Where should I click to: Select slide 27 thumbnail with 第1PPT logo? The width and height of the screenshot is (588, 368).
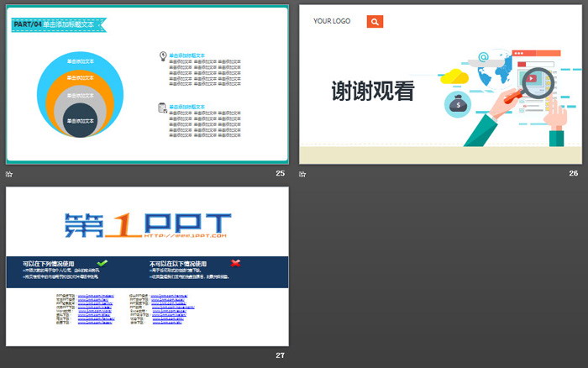click(147, 266)
